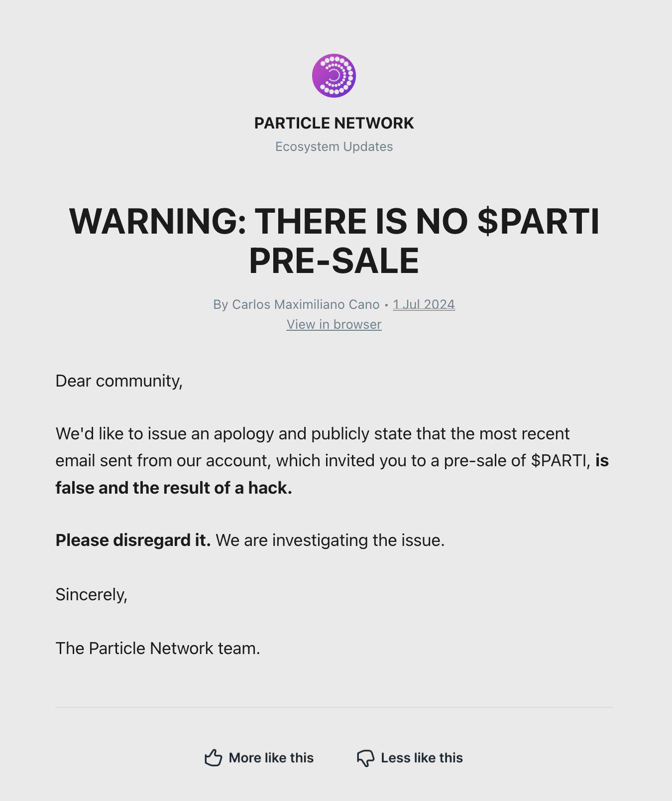Click the dot separator next to the date
Screen dimensions: 672x801
tap(386, 305)
